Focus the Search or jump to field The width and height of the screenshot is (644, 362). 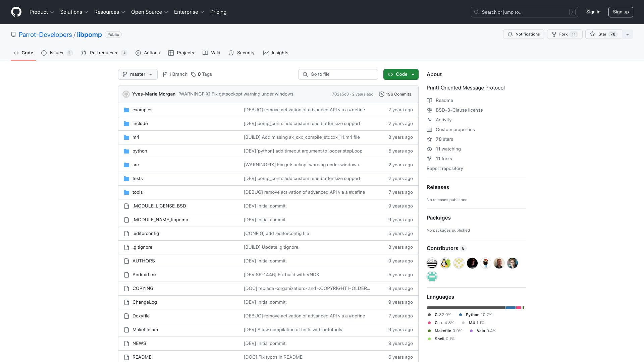pyautogui.click(x=524, y=12)
